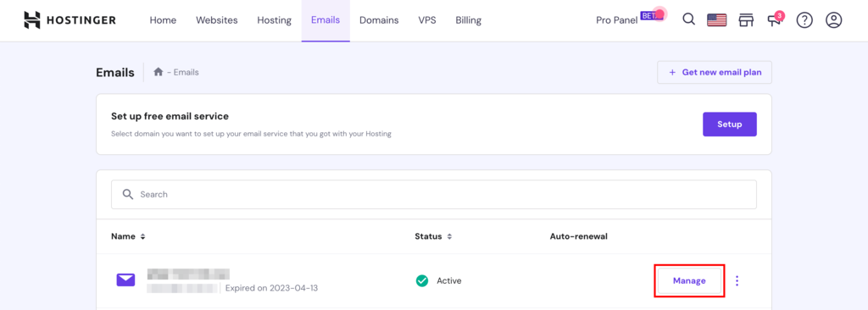Focus the email Search field

434,194
